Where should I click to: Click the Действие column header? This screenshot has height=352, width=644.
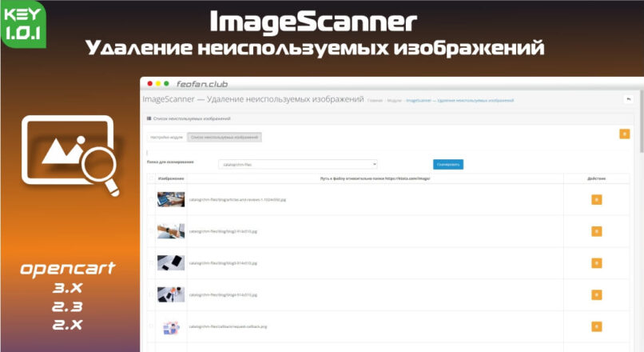coord(596,178)
